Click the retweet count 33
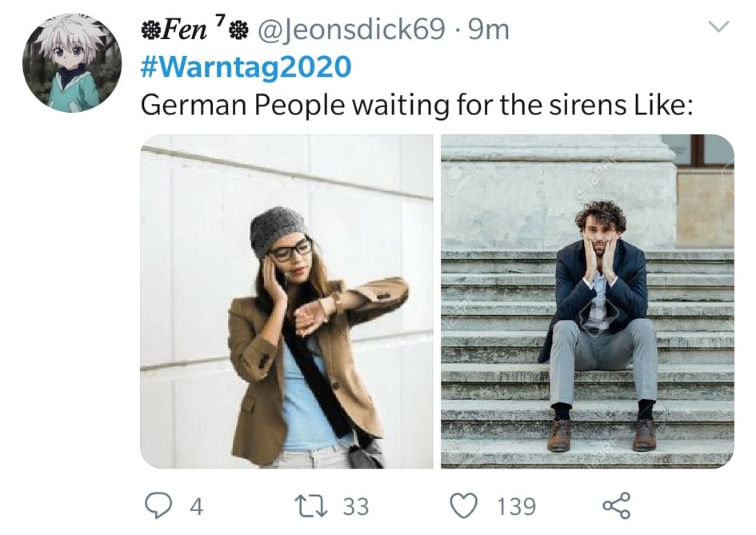This screenshot has height=535, width=756. pos(355,505)
